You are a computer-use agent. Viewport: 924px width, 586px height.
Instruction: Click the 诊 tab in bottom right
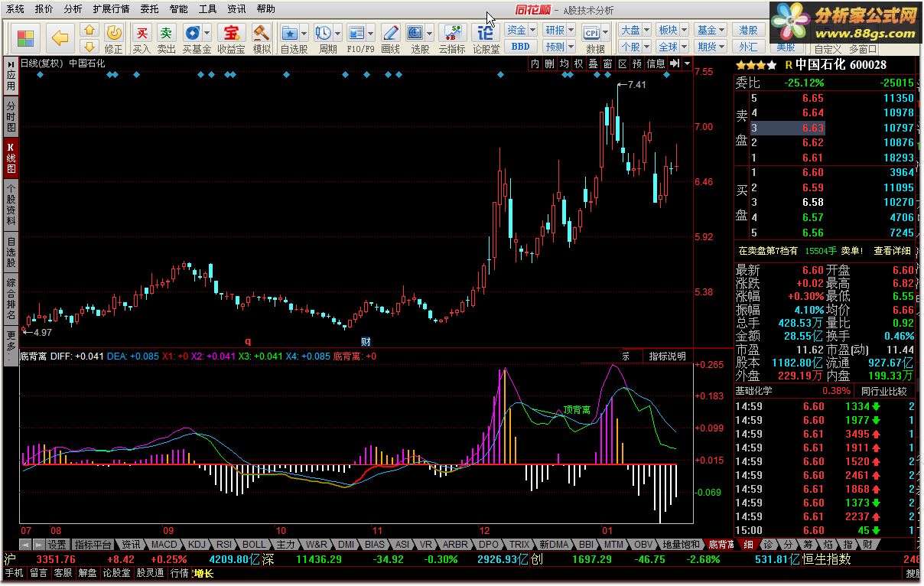pyautogui.click(x=766, y=545)
